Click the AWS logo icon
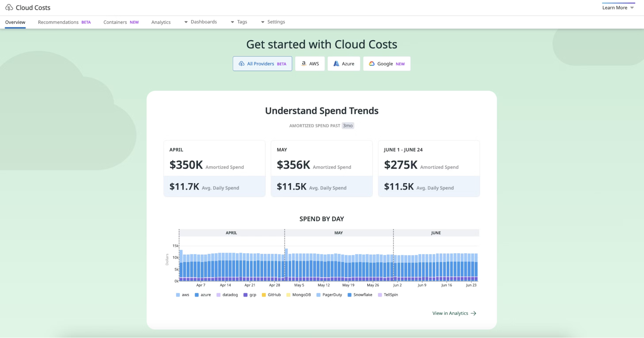 coord(303,64)
